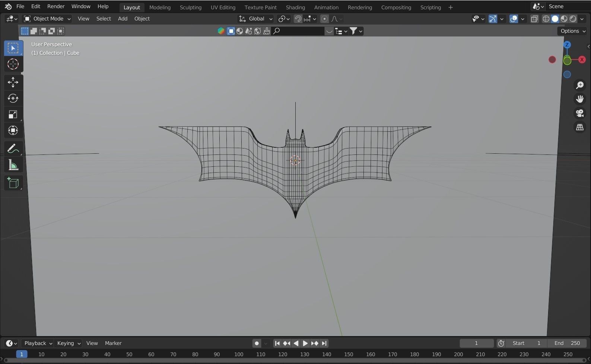Switch to material preview shading
This screenshot has height=364, width=591.
coord(564,19)
